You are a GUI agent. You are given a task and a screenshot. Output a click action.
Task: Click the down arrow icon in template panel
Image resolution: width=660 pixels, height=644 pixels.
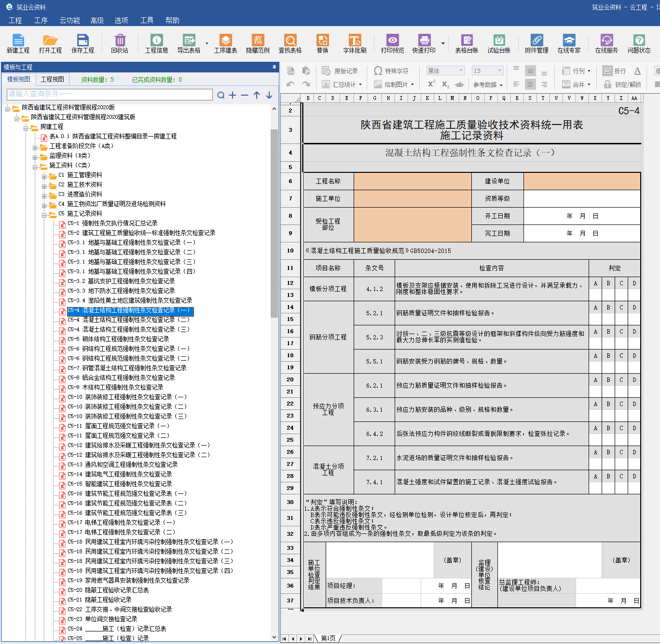pyautogui.click(x=269, y=95)
